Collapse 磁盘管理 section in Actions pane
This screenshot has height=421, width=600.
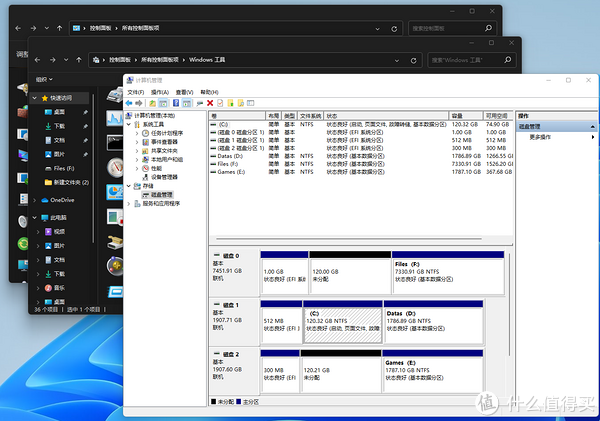click(x=592, y=127)
